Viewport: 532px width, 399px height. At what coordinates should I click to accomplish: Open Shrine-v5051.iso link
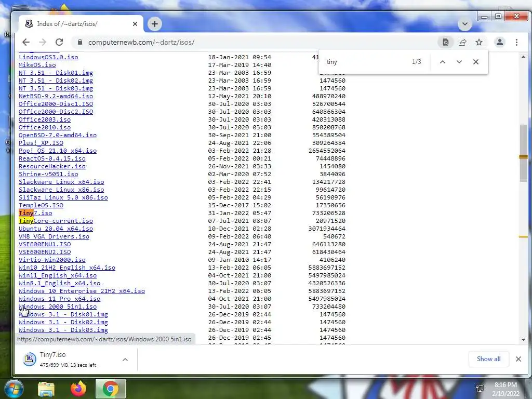click(x=48, y=174)
